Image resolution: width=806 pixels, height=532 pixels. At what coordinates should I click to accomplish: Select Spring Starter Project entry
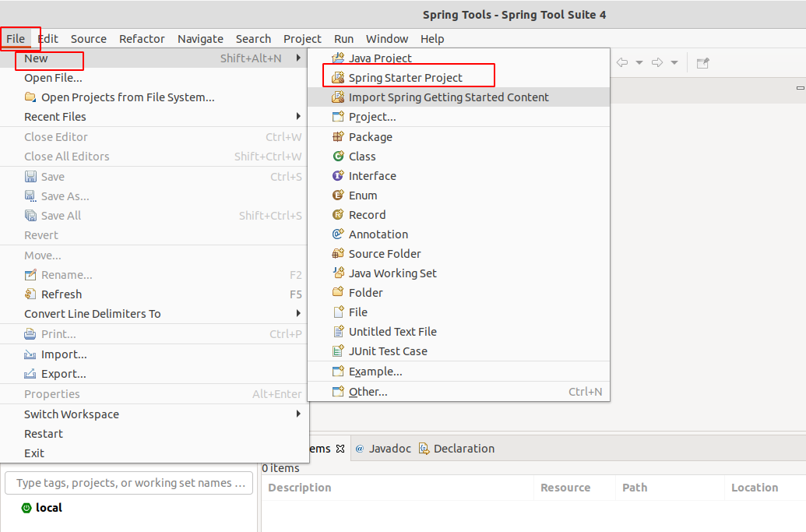[459, 78]
